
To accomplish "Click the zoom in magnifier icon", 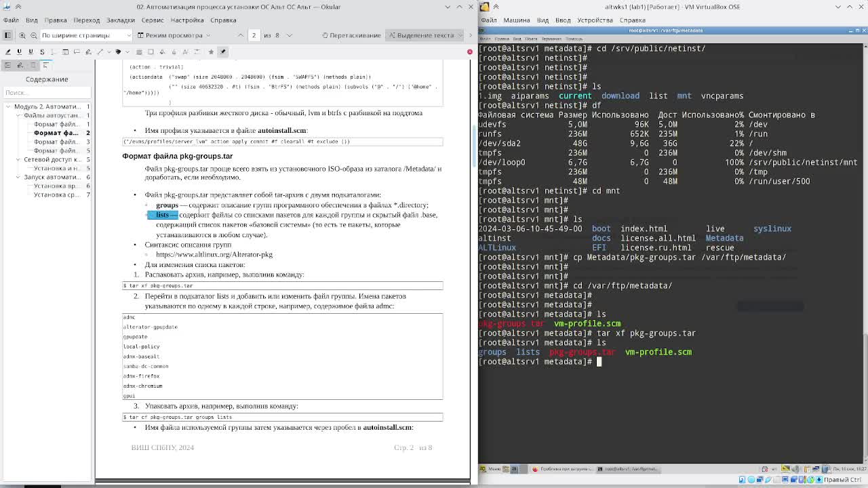I will [x=22, y=35].
